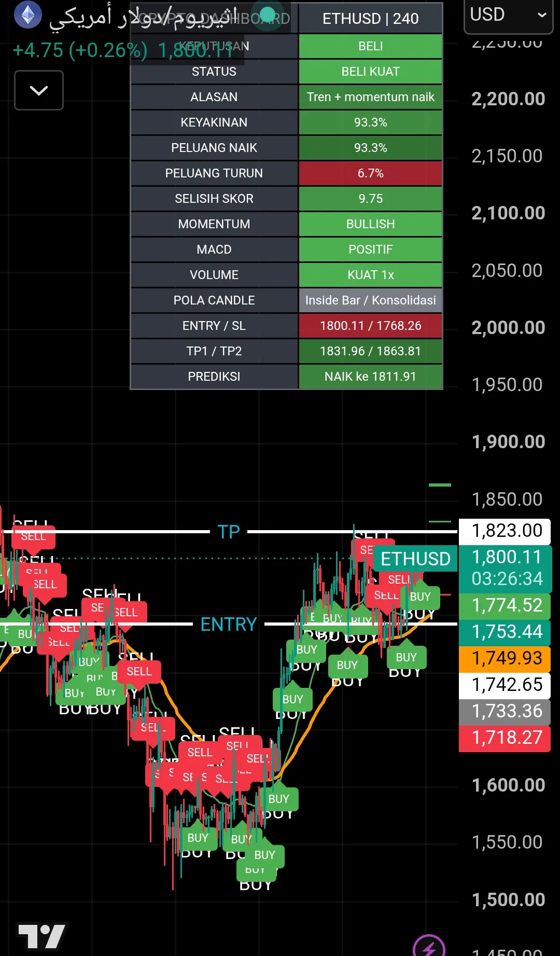The image size is (560, 956).
Task: Click the red 6.7% PELUANG TURUN value
Action: [x=370, y=173]
